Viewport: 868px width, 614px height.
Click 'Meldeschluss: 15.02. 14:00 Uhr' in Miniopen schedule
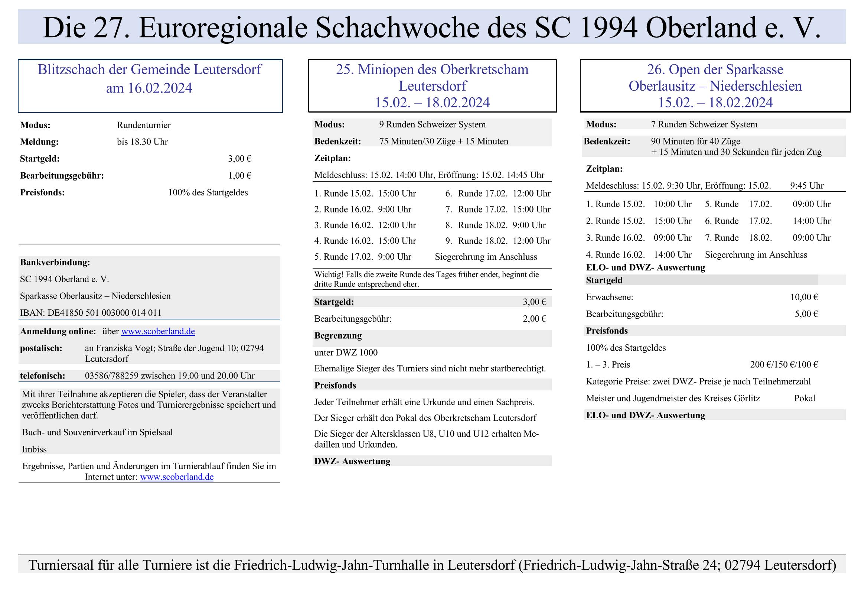(x=375, y=175)
